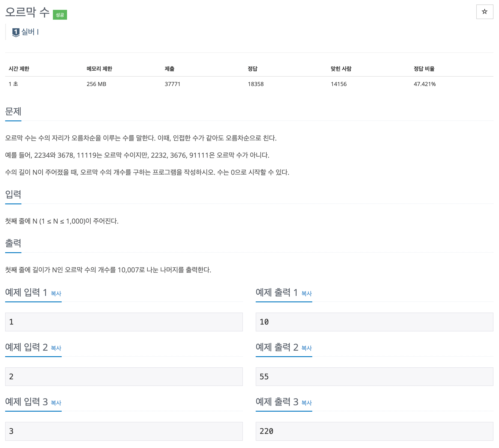Copy sample input 3 via 복사
Image resolution: width=499 pixels, height=448 pixels.
pos(56,403)
